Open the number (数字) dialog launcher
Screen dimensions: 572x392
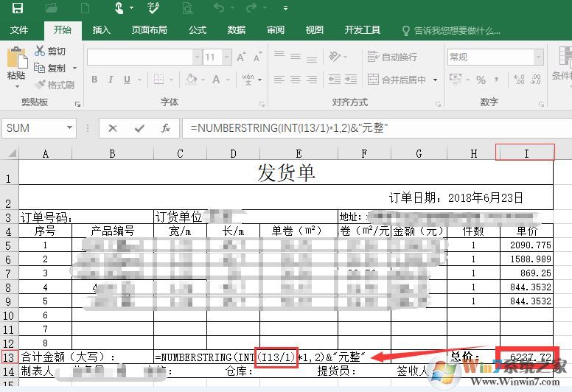[541, 105]
